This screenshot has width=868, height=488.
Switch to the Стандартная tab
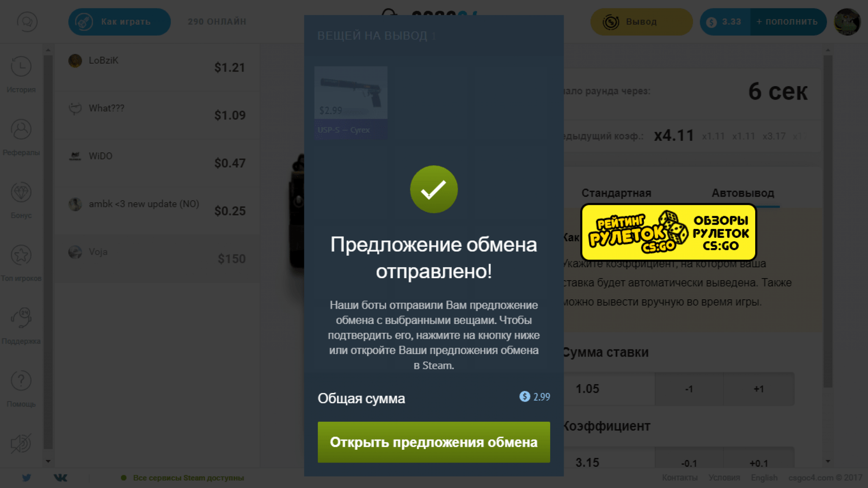[616, 193]
